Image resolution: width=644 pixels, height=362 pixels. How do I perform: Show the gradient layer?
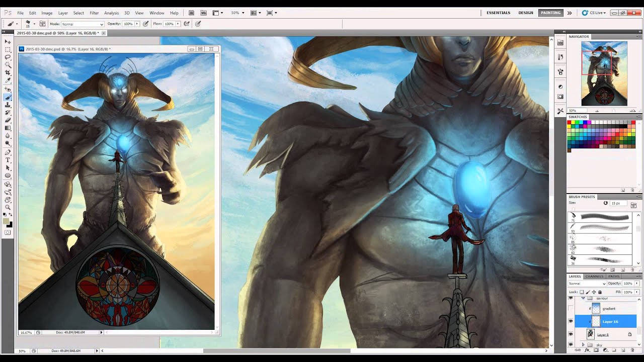click(571, 308)
